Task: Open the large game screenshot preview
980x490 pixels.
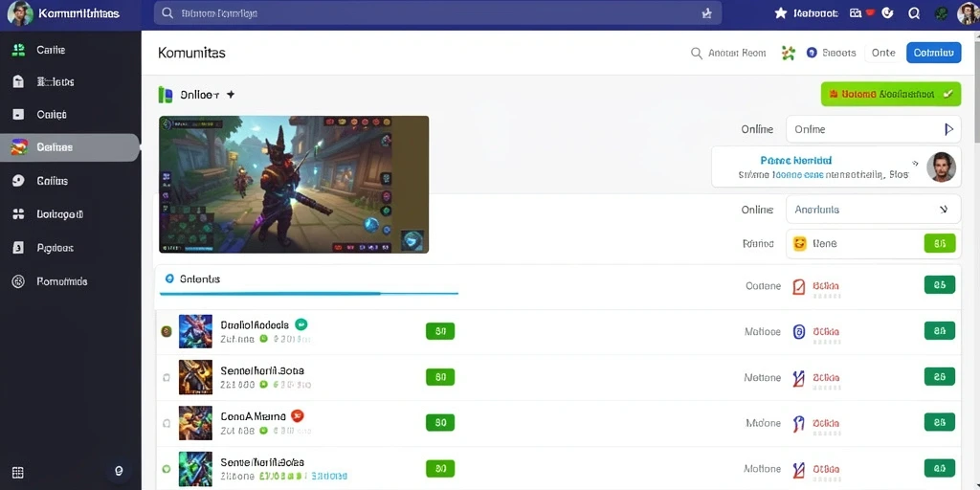Action: click(294, 185)
